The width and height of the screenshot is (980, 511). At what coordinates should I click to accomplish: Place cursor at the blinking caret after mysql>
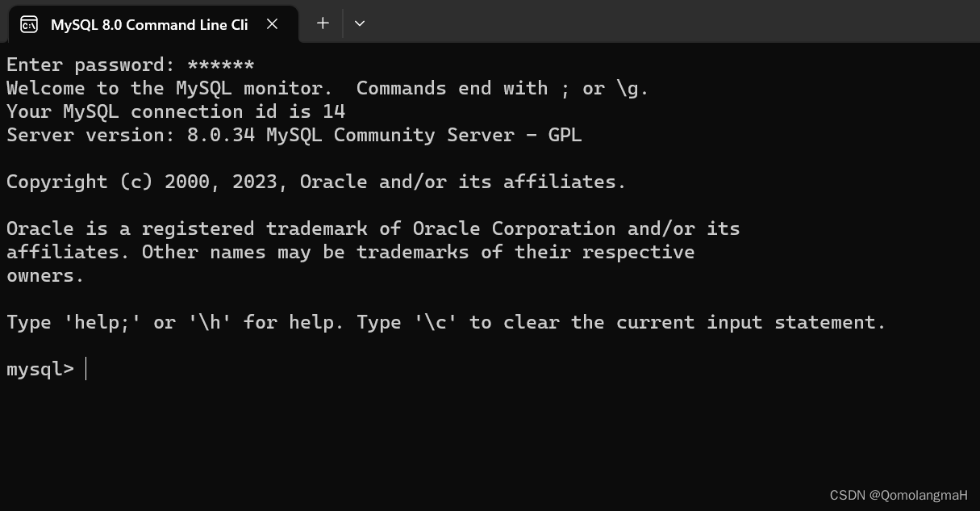click(x=85, y=369)
